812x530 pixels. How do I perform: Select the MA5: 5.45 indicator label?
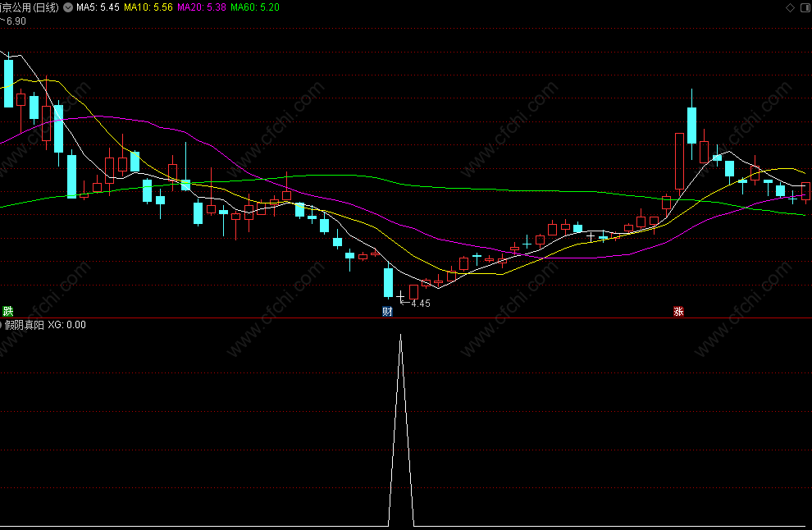[98, 7]
